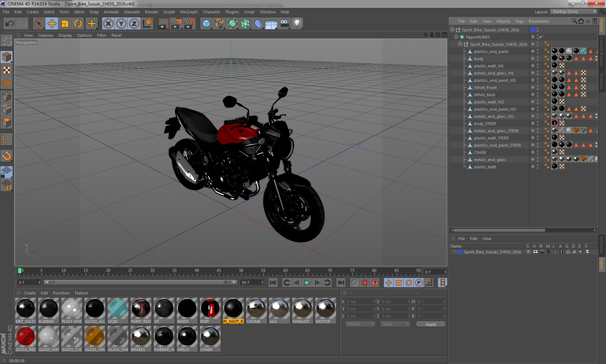
Task: Open the material manager Function menu
Action: (x=61, y=293)
